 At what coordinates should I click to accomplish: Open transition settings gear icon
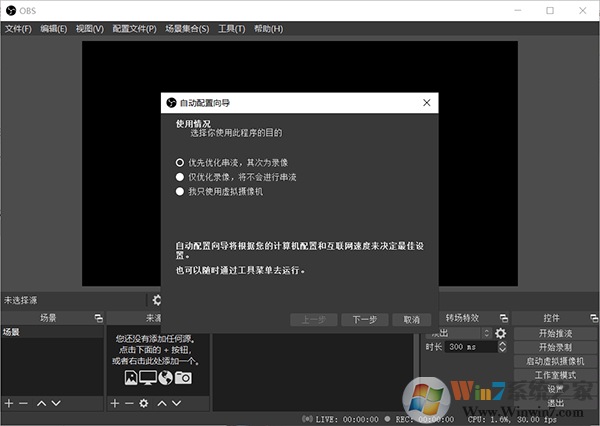tap(501, 333)
